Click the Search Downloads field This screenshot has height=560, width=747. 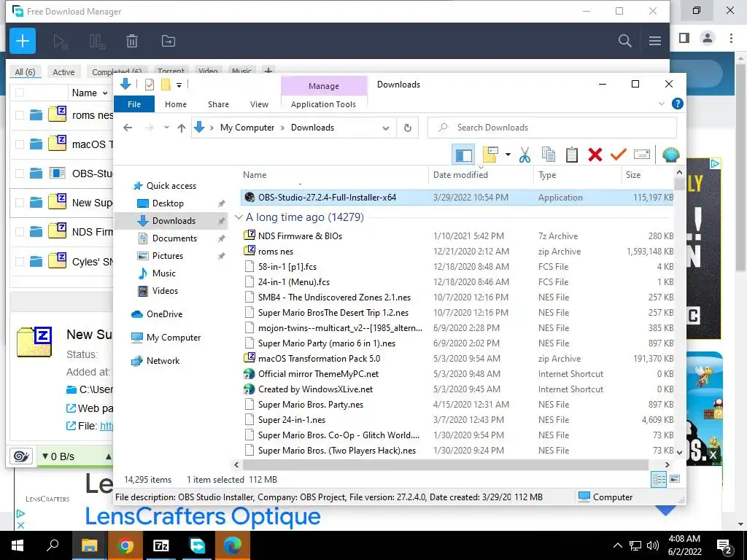coord(551,128)
